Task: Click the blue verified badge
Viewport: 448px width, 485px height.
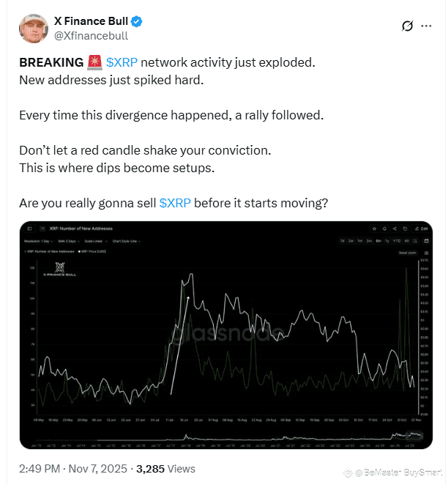Action: 136,21
